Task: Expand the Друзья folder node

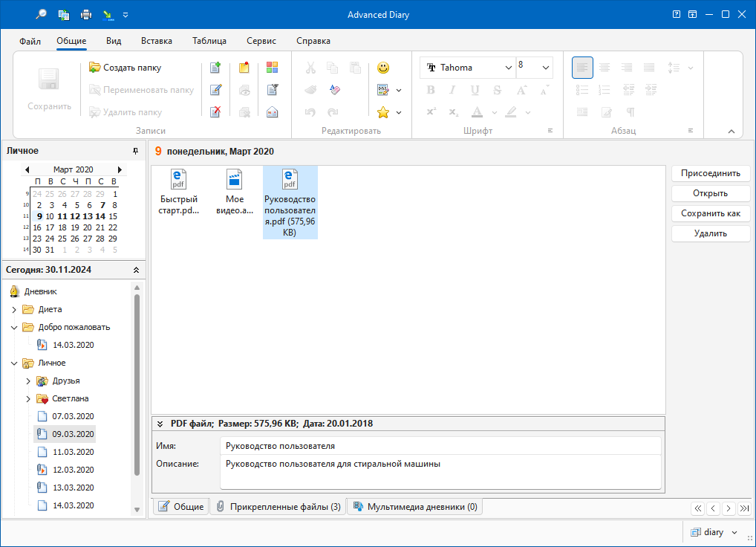Action: [28, 381]
